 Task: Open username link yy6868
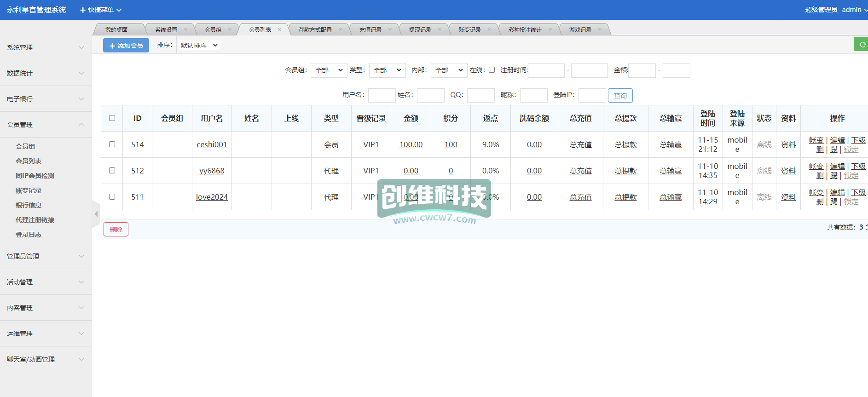(x=212, y=171)
